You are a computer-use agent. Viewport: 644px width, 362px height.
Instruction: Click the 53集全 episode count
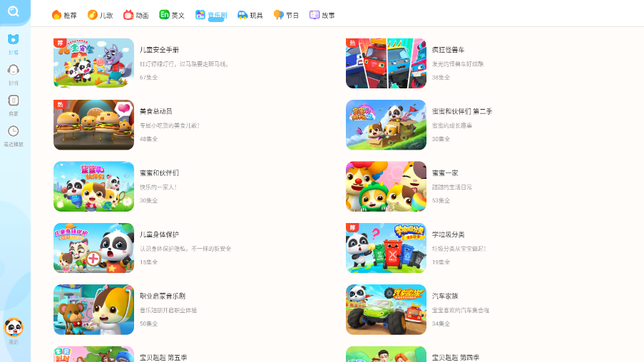coord(441,200)
